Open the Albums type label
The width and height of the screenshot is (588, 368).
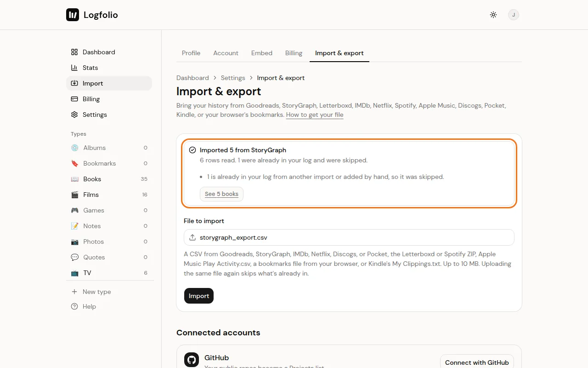tap(95, 148)
